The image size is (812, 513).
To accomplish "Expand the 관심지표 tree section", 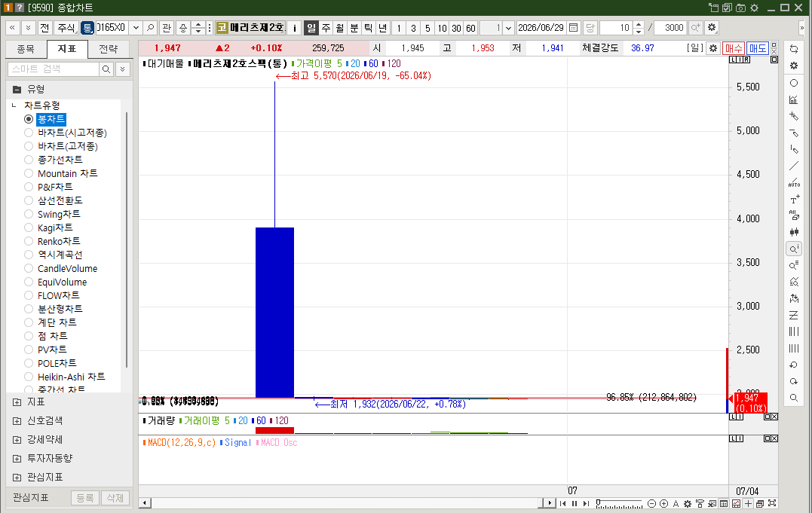I will pyautogui.click(x=17, y=478).
